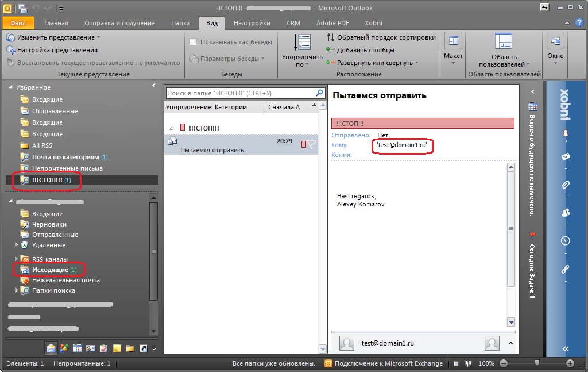588x372 pixels.
Task: Click flag icon on message row
Action: click(x=312, y=144)
